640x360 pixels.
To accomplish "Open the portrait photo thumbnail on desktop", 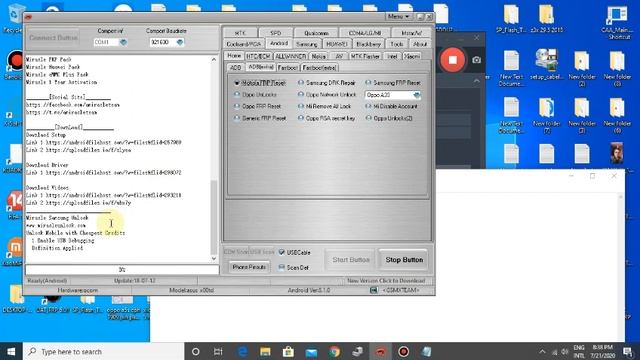I will [x=617, y=153].
